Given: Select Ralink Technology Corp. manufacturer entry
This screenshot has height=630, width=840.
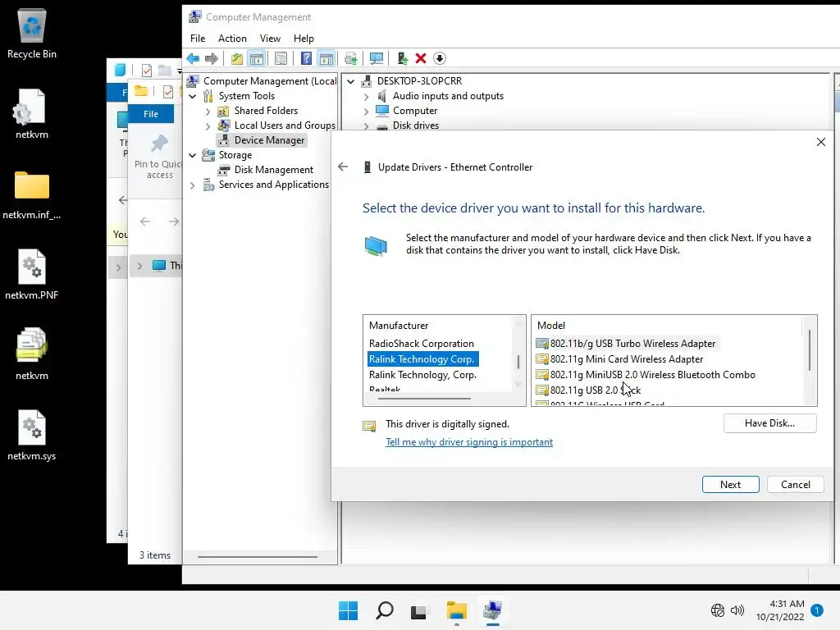Looking at the screenshot, I should (422, 359).
